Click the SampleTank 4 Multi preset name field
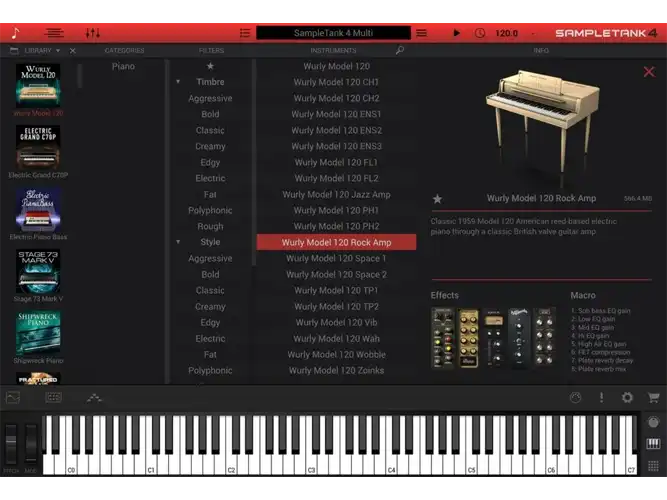667x500 pixels. tap(334, 33)
